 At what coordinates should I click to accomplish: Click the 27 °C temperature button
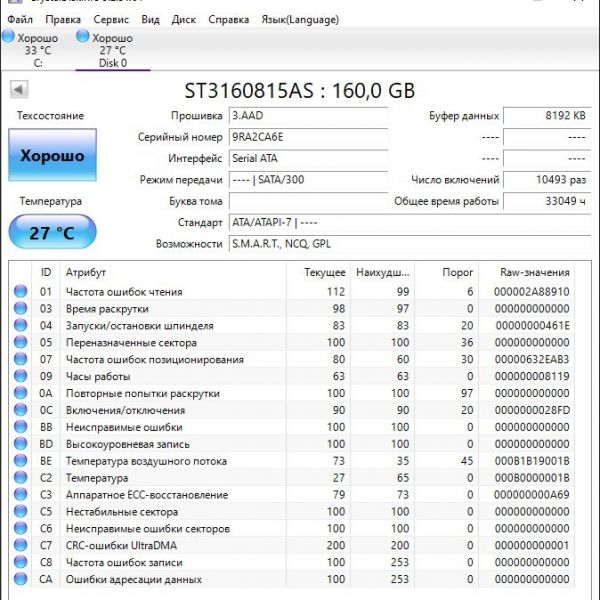tap(52, 232)
